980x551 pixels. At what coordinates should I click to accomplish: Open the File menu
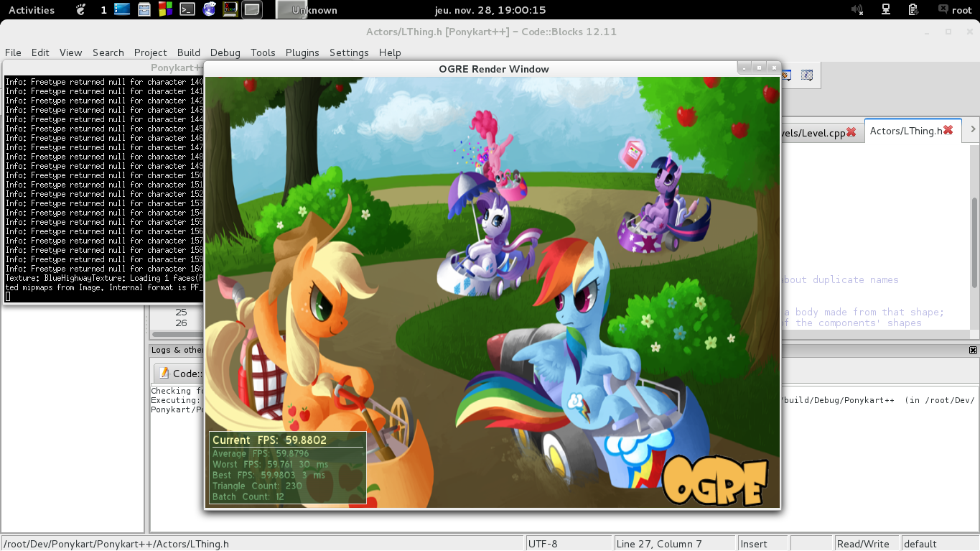coord(13,52)
